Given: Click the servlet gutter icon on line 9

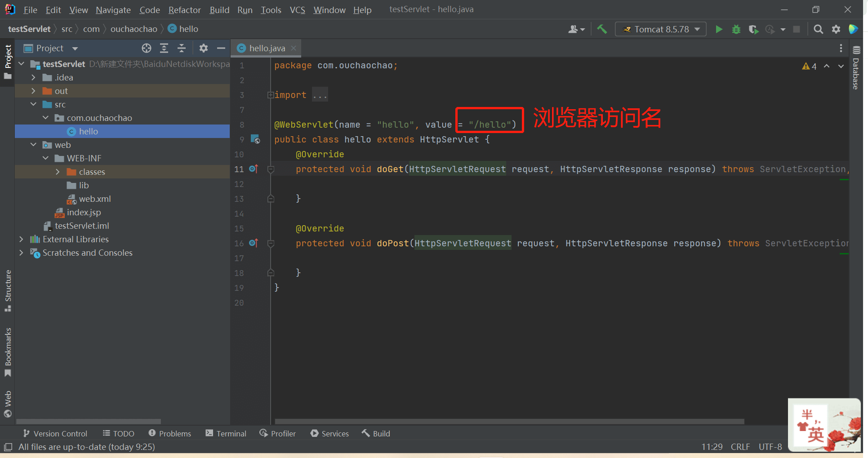Looking at the screenshot, I should 255,139.
